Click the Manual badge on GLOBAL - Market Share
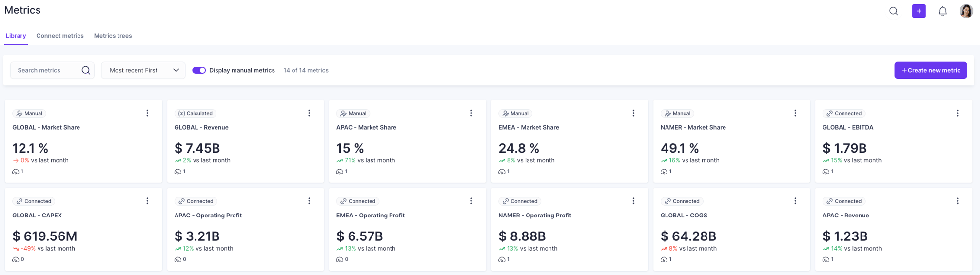Image resolution: width=980 pixels, height=275 pixels. [x=29, y=113]
